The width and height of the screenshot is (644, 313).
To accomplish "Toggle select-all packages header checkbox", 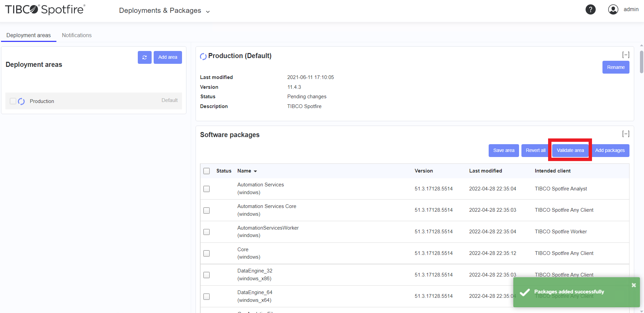I will point(207,171).
